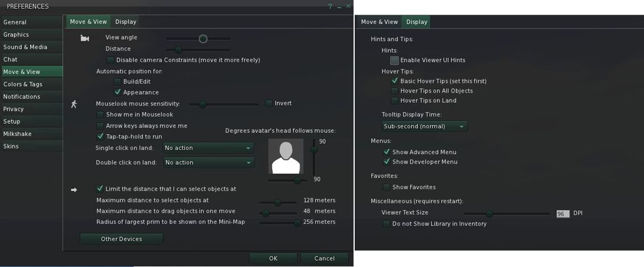Viewport: 644px width, 267px height.
Task: Cancel the preferences dialog
Action: pos(325,258)
